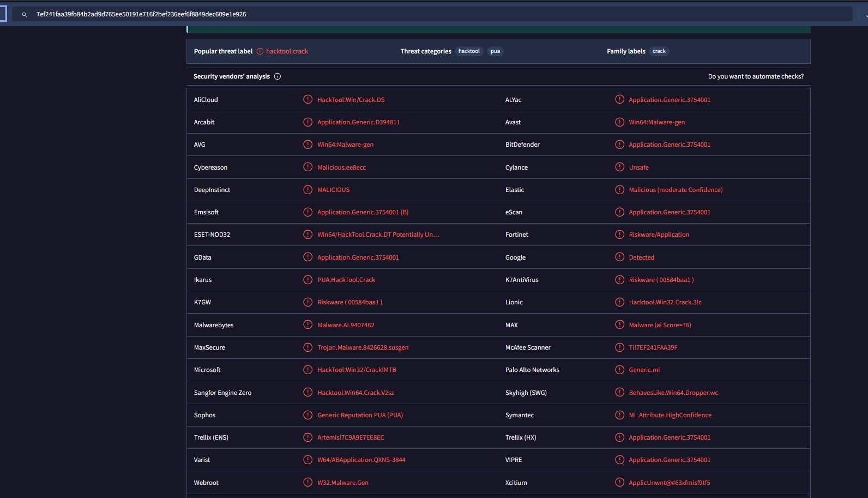Click alert icon in Cybereason row

pos(308,167)
